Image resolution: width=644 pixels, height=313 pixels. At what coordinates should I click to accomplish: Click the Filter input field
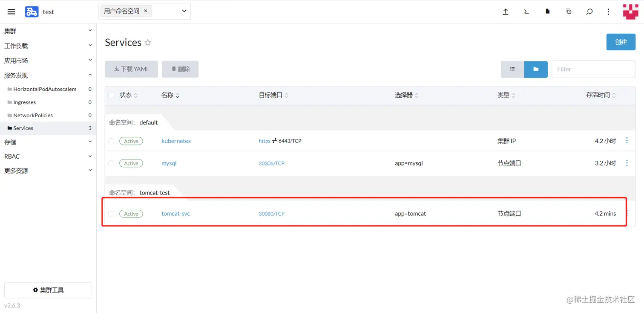tap(593, 69)
